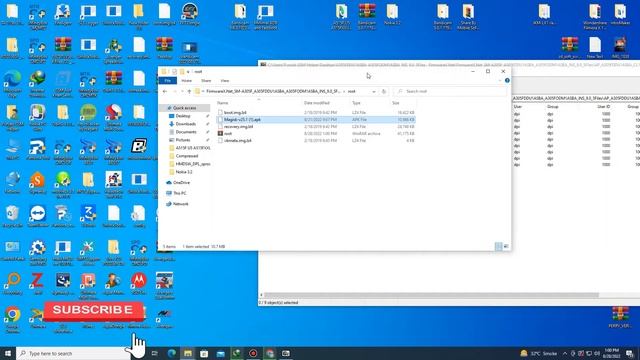Open Task View on the taskbar
This screenshot has height=360, width=640.
(155, 353)
